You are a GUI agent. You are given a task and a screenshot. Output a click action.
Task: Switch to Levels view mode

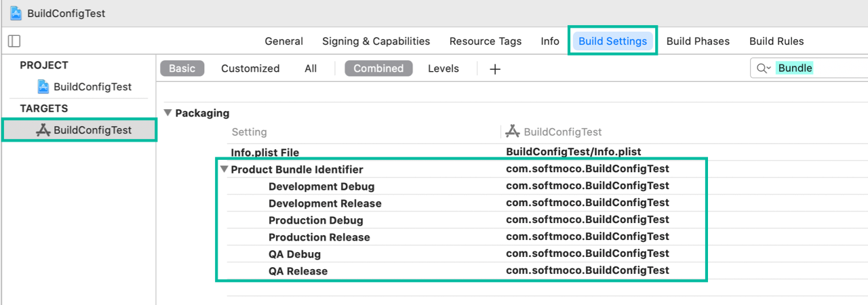443,68
